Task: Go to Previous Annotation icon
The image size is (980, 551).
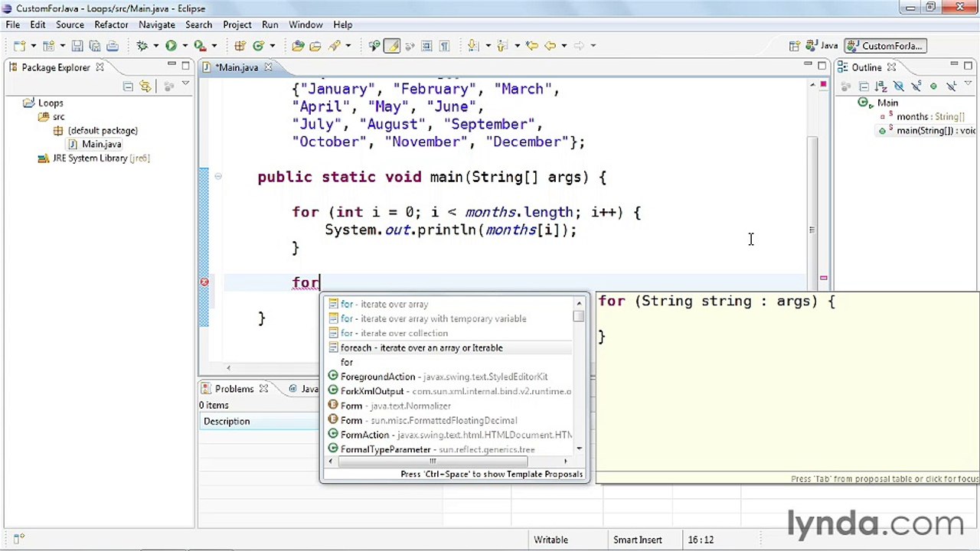Action: (501, 46)
